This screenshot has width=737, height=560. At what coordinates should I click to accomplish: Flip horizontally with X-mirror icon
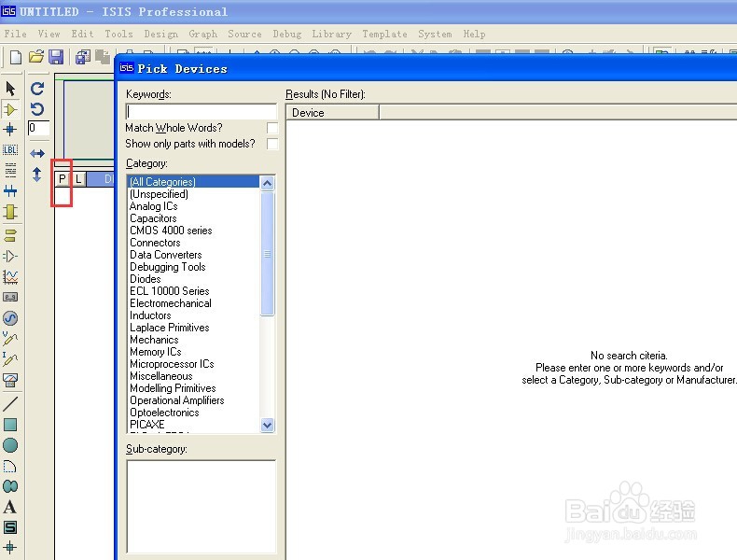[x=37, y=153]
